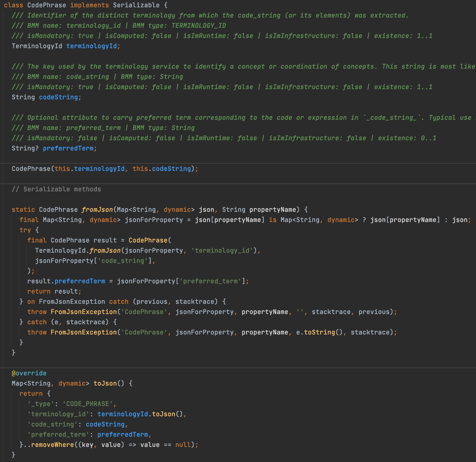Image resolution: width=476 pixels, height=462 pixels.
Task: Click the '// Serializable methods' comment
Action: (56, 189)
